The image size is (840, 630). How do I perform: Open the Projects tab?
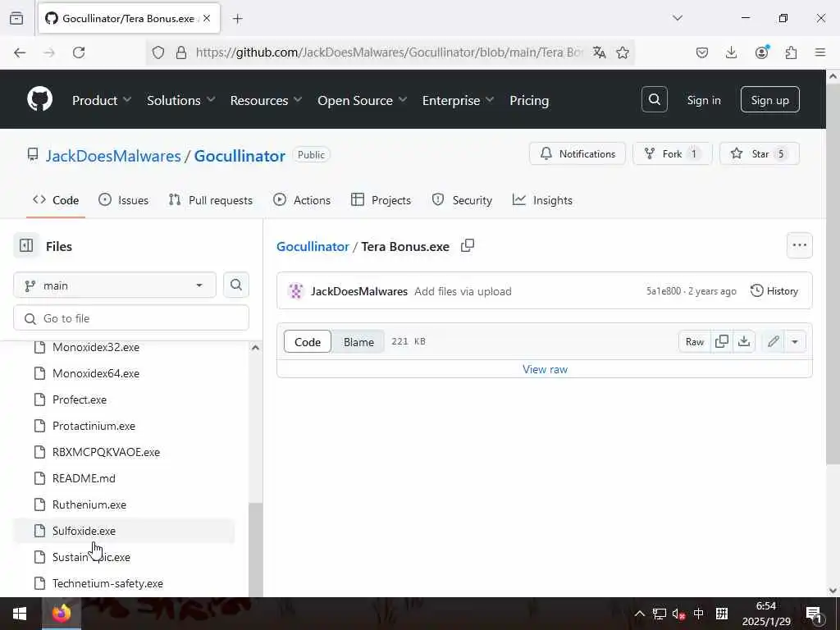[x=381, y=200]
